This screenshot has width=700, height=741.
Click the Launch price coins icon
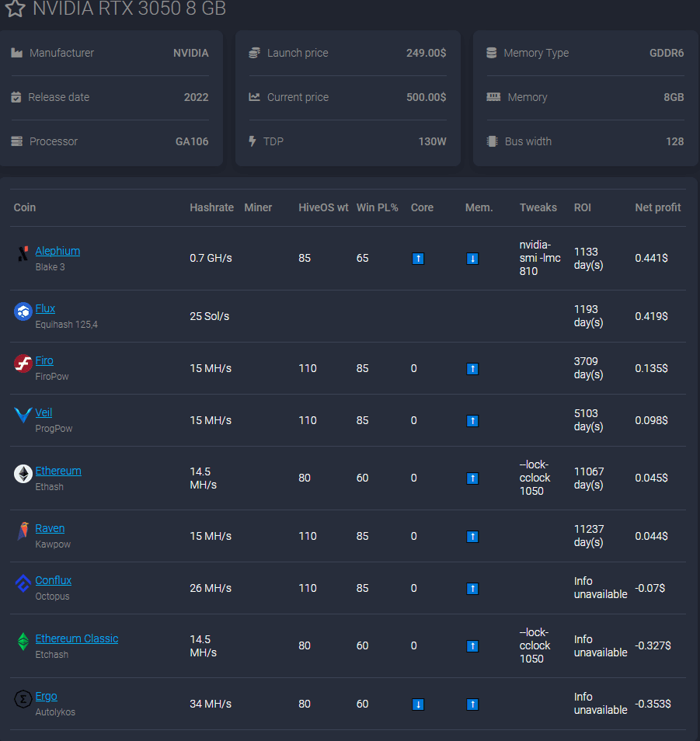(254, 53)
